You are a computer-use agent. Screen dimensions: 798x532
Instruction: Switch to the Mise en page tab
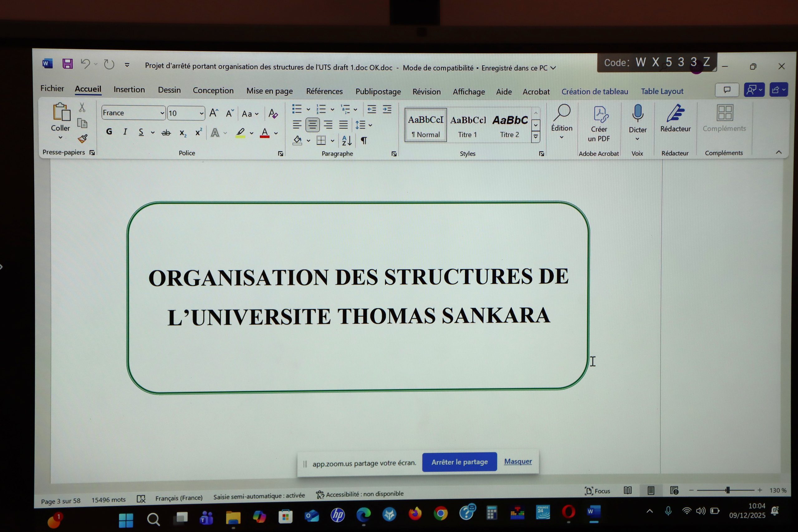pyautogui.click(x=269, y=91)
